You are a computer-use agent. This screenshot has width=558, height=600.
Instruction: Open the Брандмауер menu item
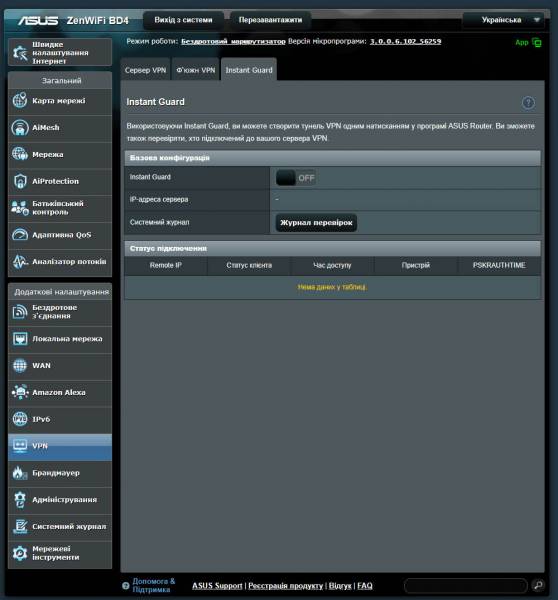(60, 473)
